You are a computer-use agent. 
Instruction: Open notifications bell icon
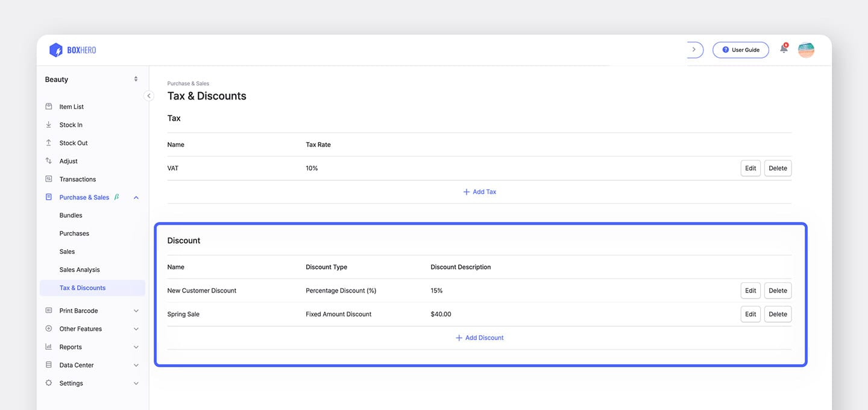pyautogui.click(x=784, y=49)
